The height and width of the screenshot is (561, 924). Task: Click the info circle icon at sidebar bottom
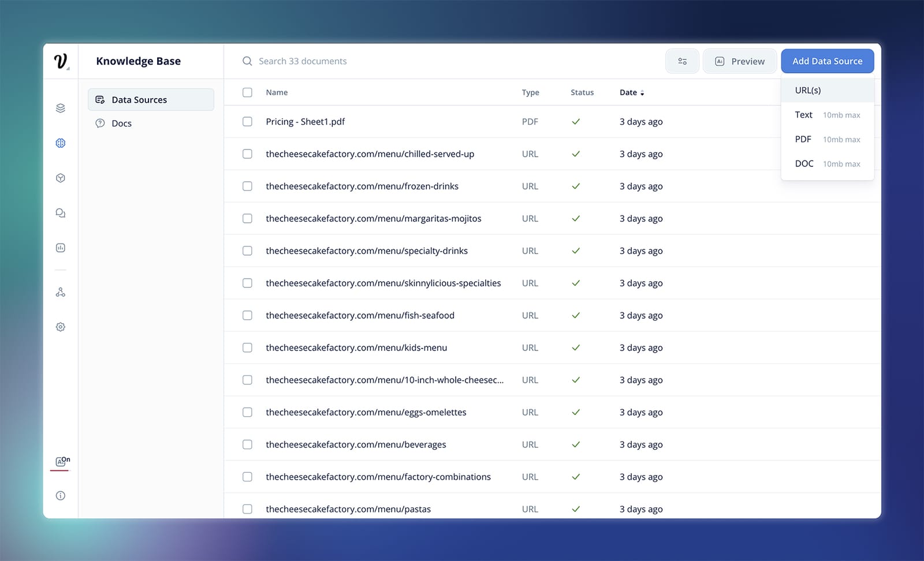pyautogui.click(x=61, y=495)
